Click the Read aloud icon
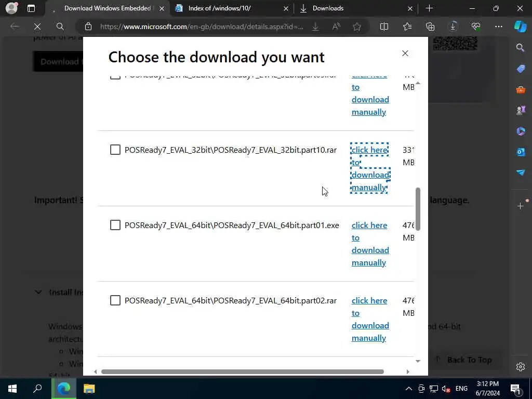The image size is (532, 399). (x=336, y=26)
